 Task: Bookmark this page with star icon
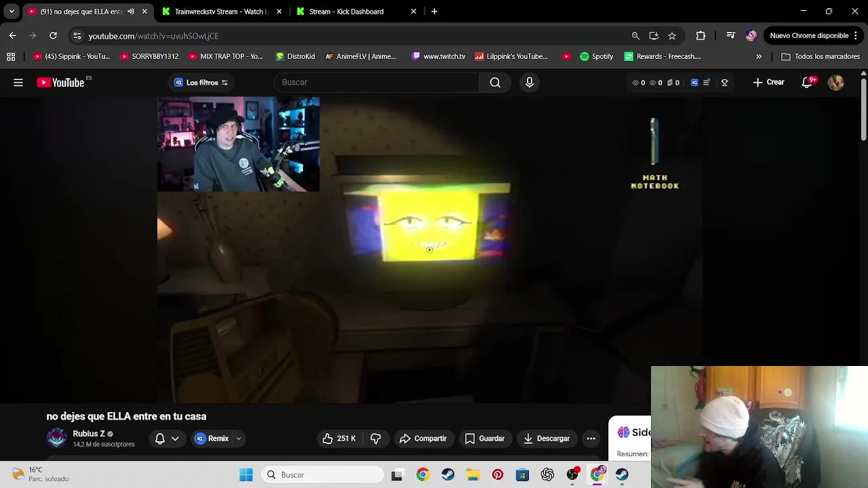[671, 36]
